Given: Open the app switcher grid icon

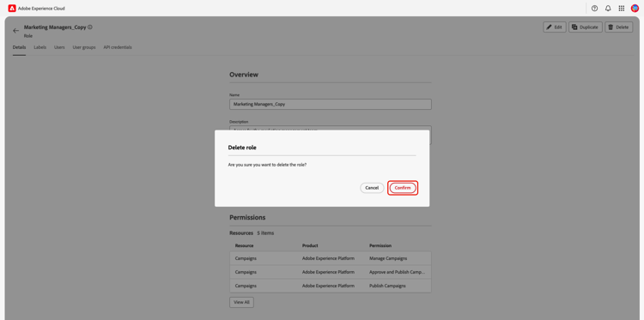Looking at the screenshot, I should click(x=622, y=9).
